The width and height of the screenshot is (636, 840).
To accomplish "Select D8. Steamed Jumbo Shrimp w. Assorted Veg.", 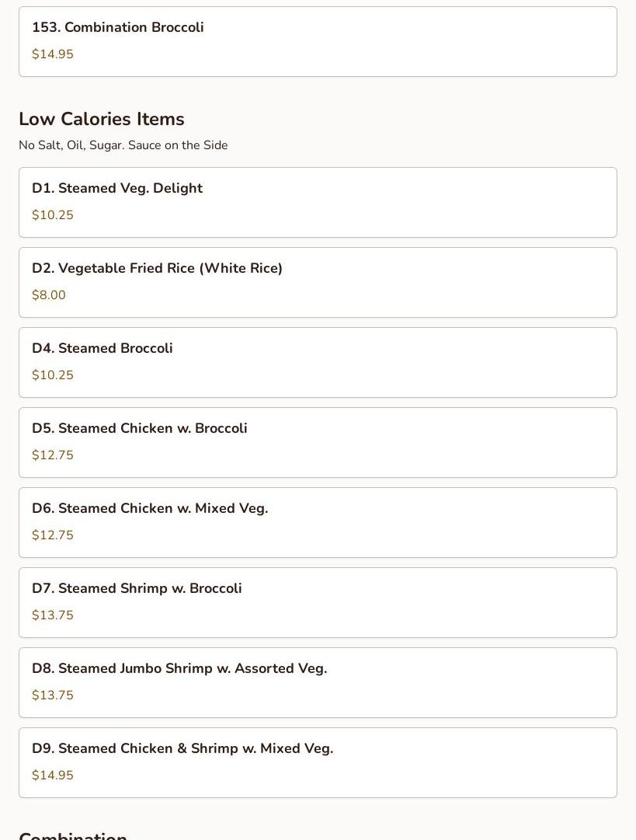I will tap(318, 682).
